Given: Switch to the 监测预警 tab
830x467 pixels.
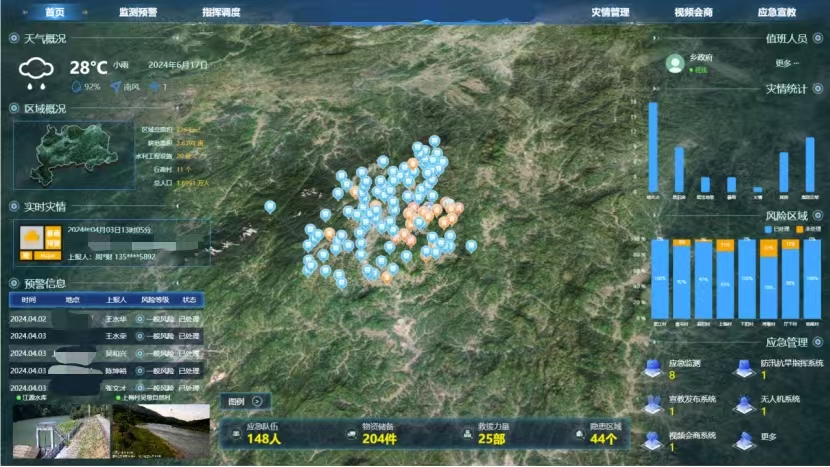Looking at the screenshot, I should pyautogui.click(x=138, y=12).
